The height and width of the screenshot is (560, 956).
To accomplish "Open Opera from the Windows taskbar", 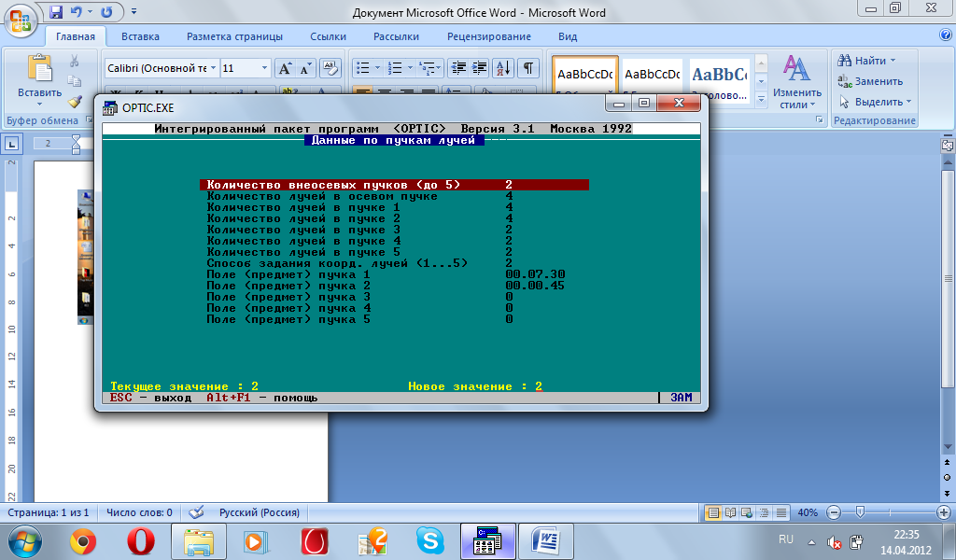I will 140,541.
